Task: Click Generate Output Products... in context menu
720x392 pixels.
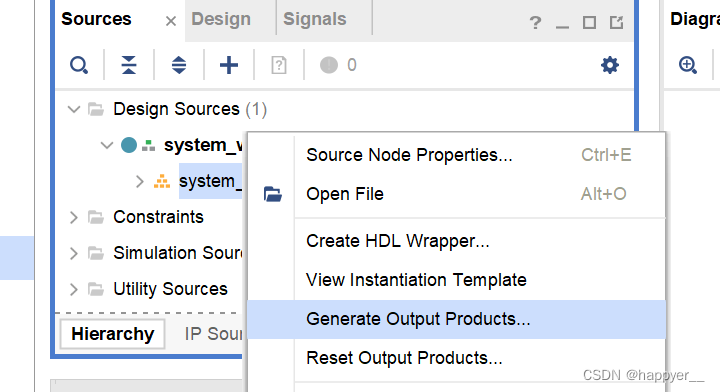Action: (456, 319)
